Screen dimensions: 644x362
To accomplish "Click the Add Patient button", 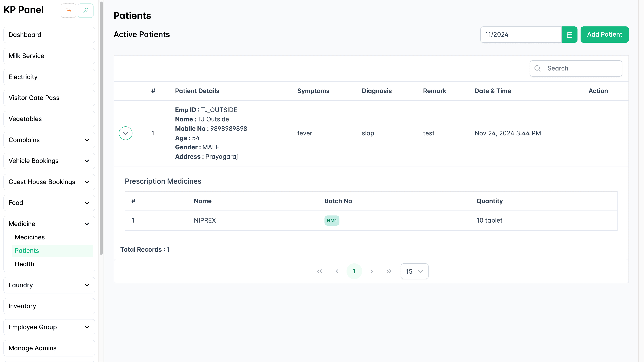I will tap(605, 34).
